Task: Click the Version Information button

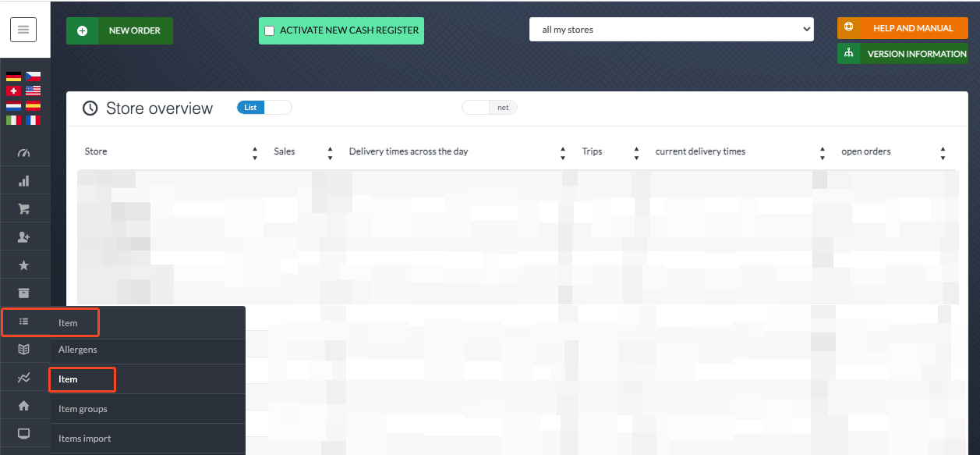Action: pyautogui.click(x=902, y=54)
